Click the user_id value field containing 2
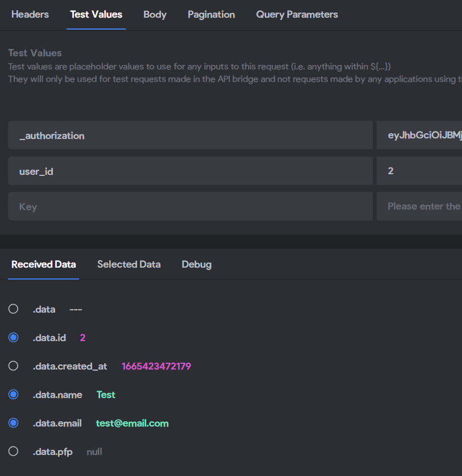The width and height of the screenshot is (462, 476). click(419, 171)
